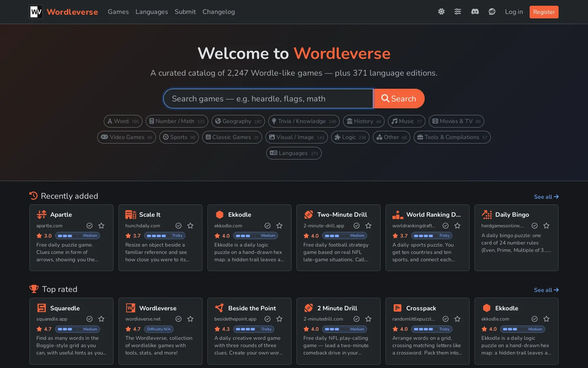Click the Crosspack game icon
Image resolution: width=588 pixels, height=368 pixels.
click(x=398, y=308)
